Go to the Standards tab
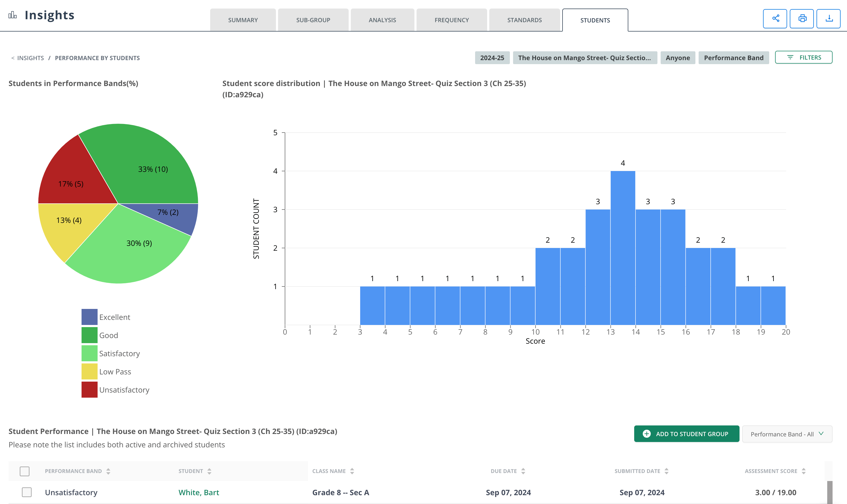This screenshot has width=847, height=504. tap(524, 20)
